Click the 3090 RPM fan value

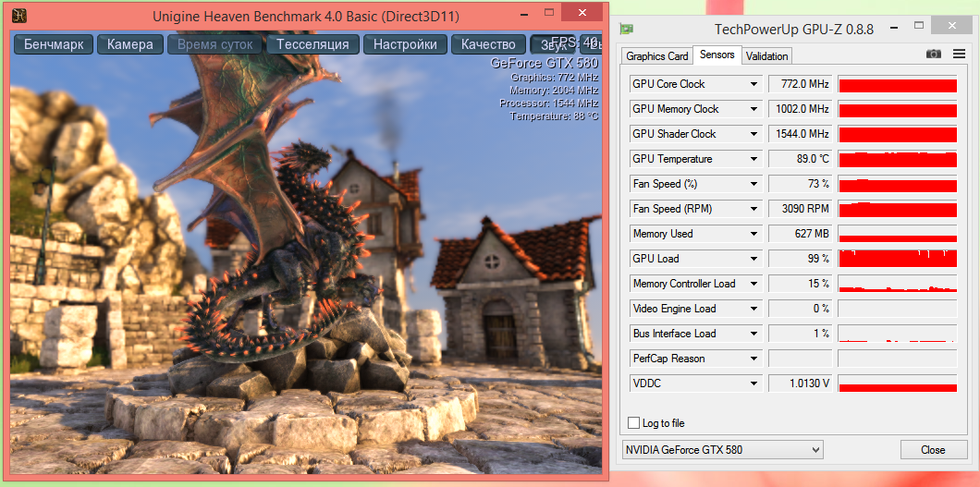coord(801,209)
